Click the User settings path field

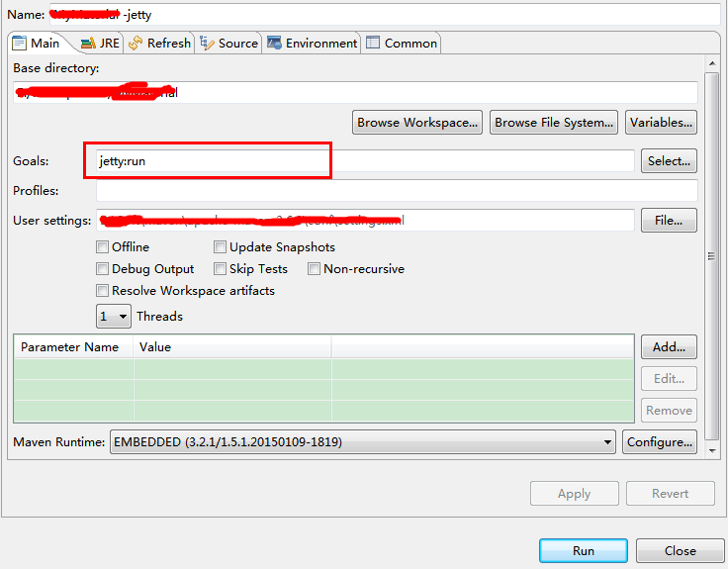(365, 220)
